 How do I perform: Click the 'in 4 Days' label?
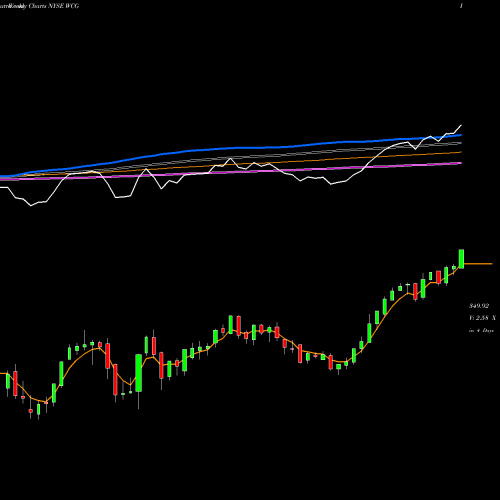pyautogui.click(x=481, y=331)
